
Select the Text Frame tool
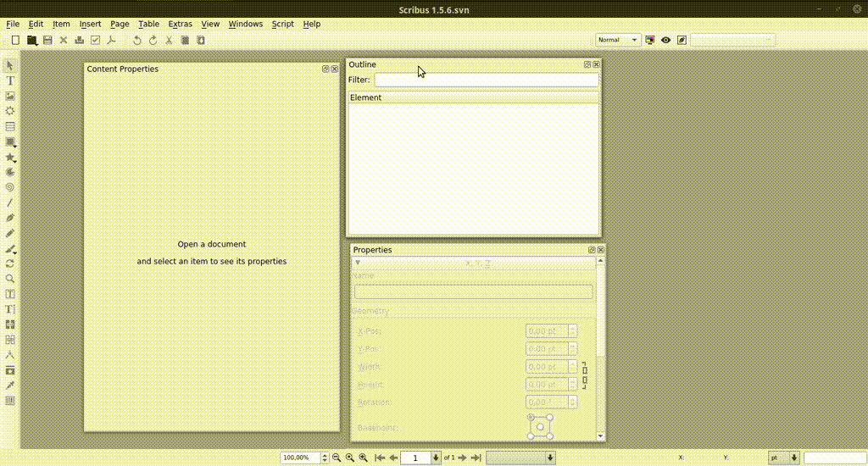click(10, 80)
